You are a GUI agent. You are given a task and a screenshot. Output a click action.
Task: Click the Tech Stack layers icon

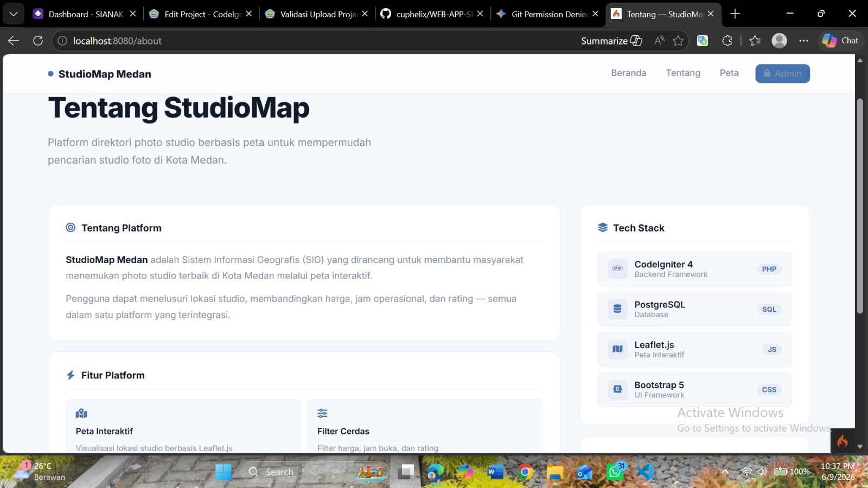pyautogui.click(x=603, y=228)
